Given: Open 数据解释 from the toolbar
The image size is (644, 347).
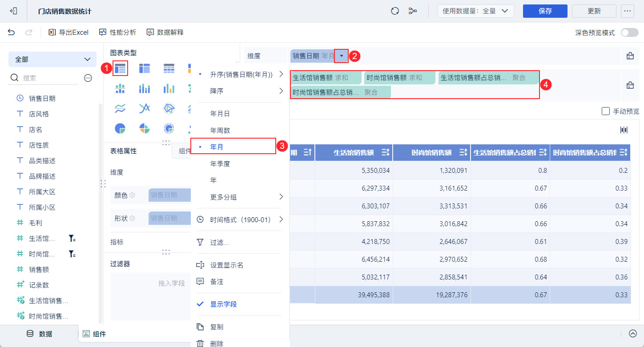Looking at the screenshot, I should (165, 32).
